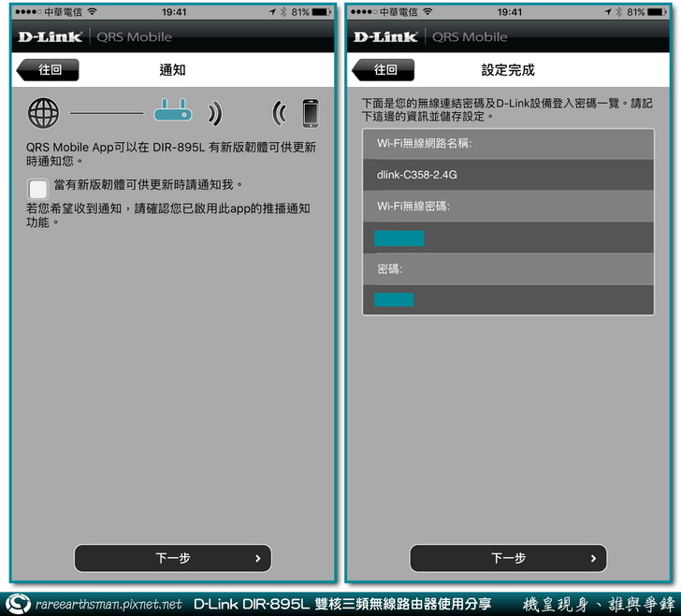Screen dimensions: 681x616
Task: Tap the battery icon in the left status bar
Action: [322, 12]
